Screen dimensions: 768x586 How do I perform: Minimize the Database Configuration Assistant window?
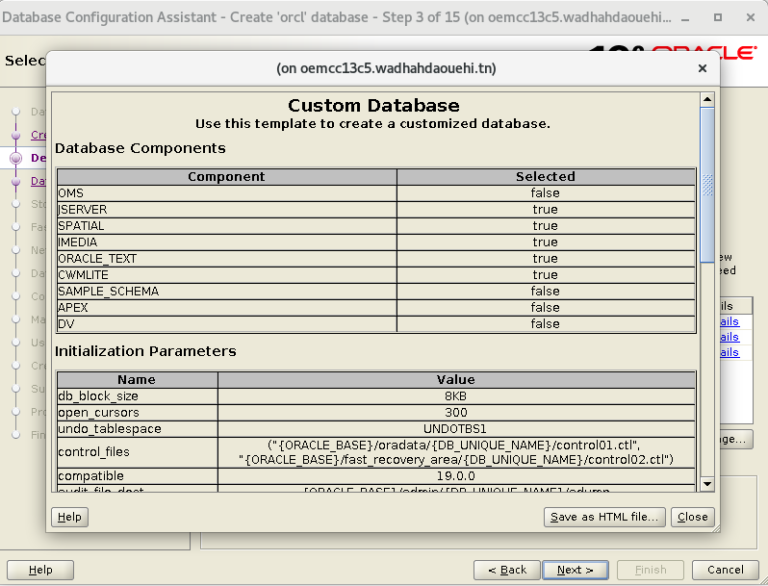coord(685,18)
